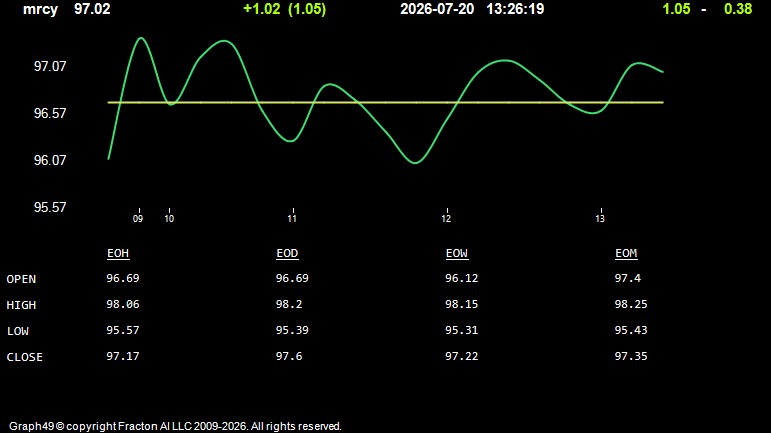Image resolution: width=771 pixels, height=433 pixels.
Task: Click the EOD HIGH value 98.2
Action: 289,304
